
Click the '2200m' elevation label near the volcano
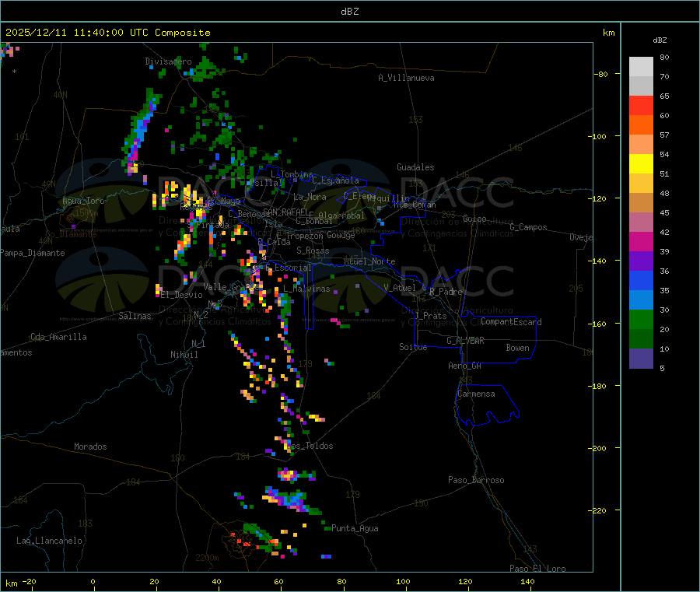pyautogui.click(x=207, y=558)
